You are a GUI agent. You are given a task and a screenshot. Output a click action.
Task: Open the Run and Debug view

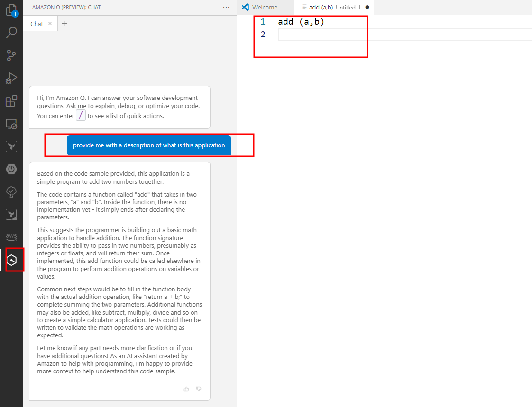11,78
